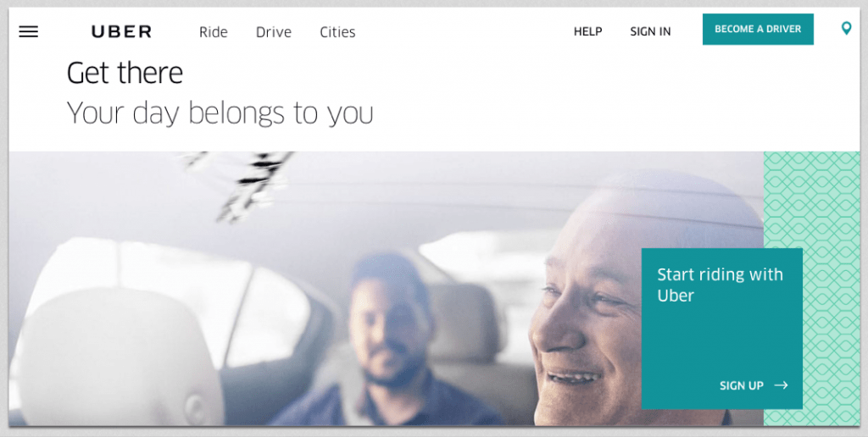The height and width of the screenshot is (437, 868).
Task: Click 'Your day belongs to you' subheading
Action: point(220,113)
